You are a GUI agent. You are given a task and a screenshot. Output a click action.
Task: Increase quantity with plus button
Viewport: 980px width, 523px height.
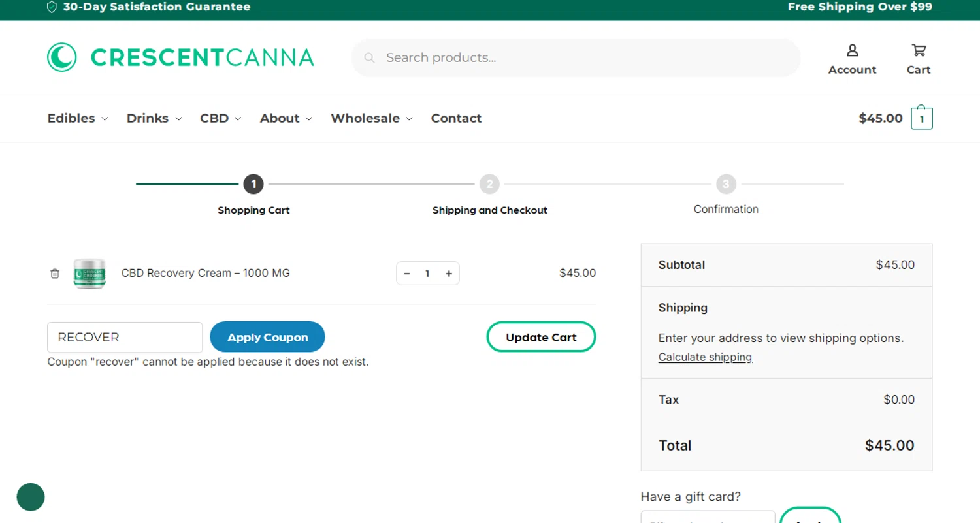tap(449, 274)
